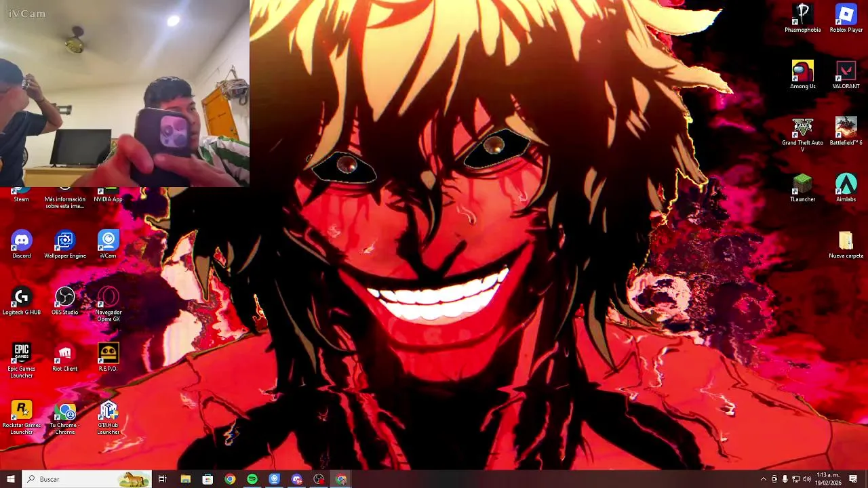Open Epic Games Launcher shortcut
This screenshot has width=868, height=488.
point(22,361)
